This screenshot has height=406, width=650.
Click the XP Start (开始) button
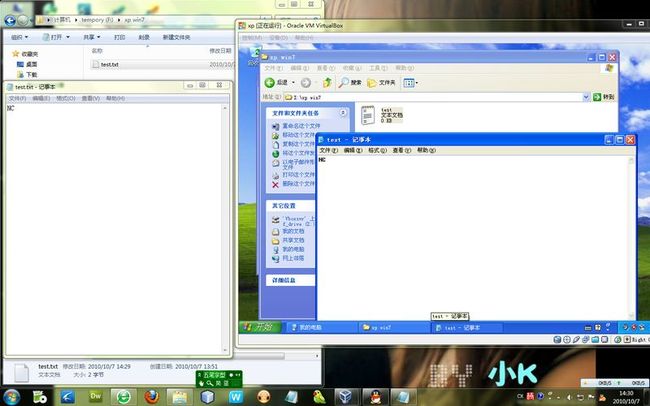click(x=260, y=327)
